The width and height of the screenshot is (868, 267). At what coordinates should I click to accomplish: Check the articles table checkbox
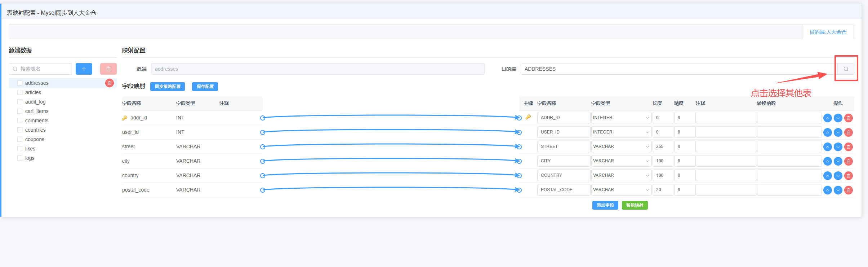pyautogui.click(x=20, y=92)
